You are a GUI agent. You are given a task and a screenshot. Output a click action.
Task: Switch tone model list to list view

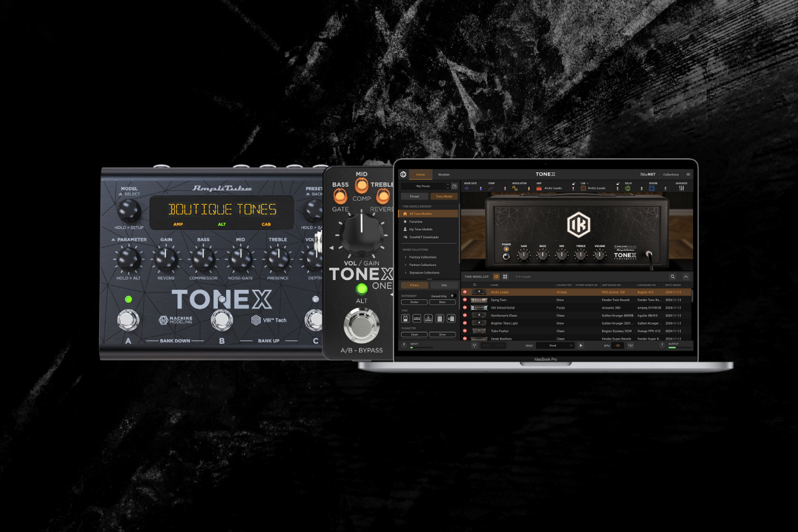point(496,276)
